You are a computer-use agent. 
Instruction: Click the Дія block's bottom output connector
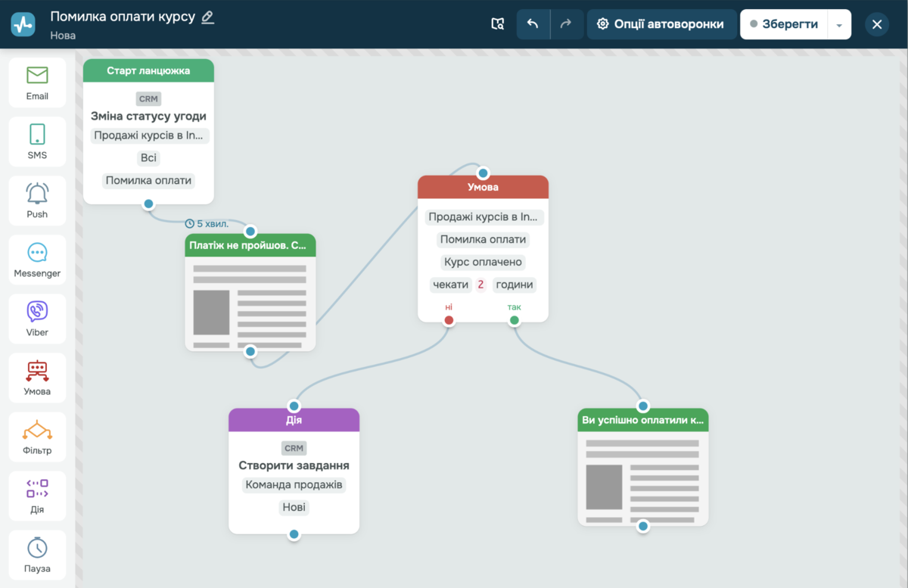coord(294,534)
